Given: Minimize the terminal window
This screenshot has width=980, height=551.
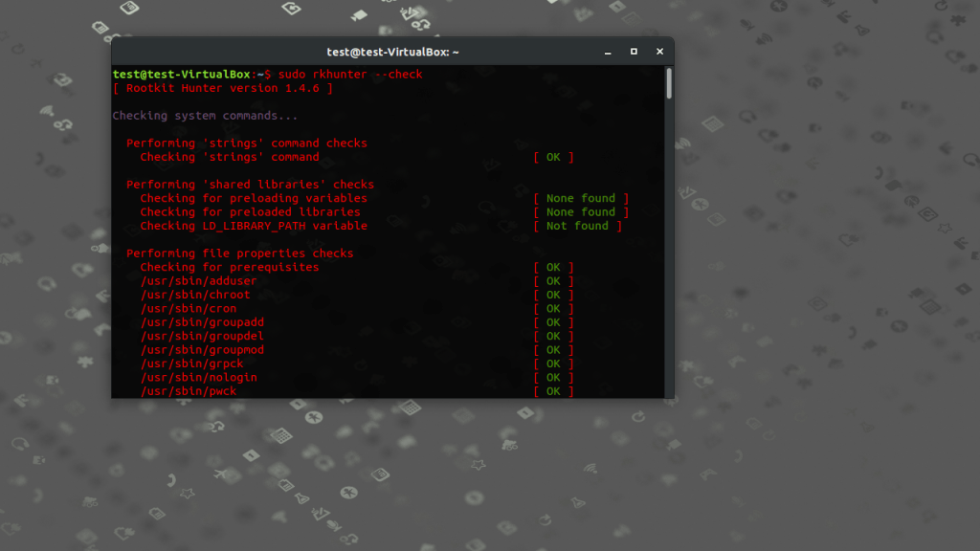Looking at the screenshot, I should click(x=609, y=52).
